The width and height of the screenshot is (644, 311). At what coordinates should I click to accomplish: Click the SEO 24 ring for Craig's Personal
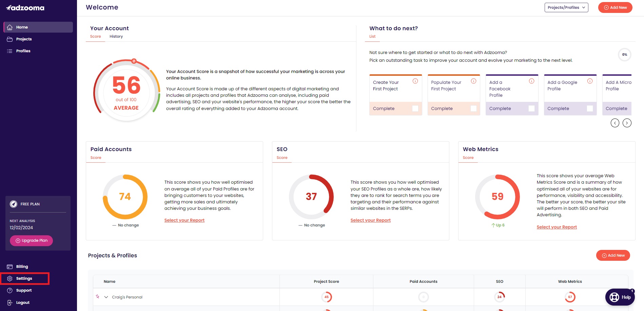point(500,297)
